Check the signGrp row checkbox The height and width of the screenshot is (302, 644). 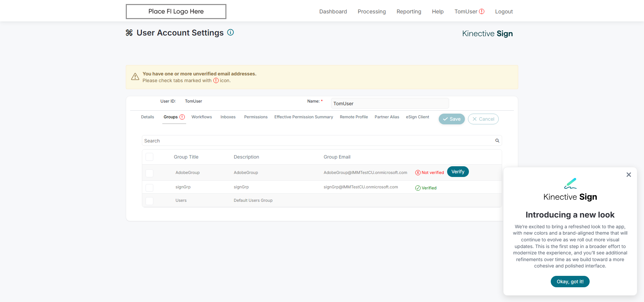150,187
